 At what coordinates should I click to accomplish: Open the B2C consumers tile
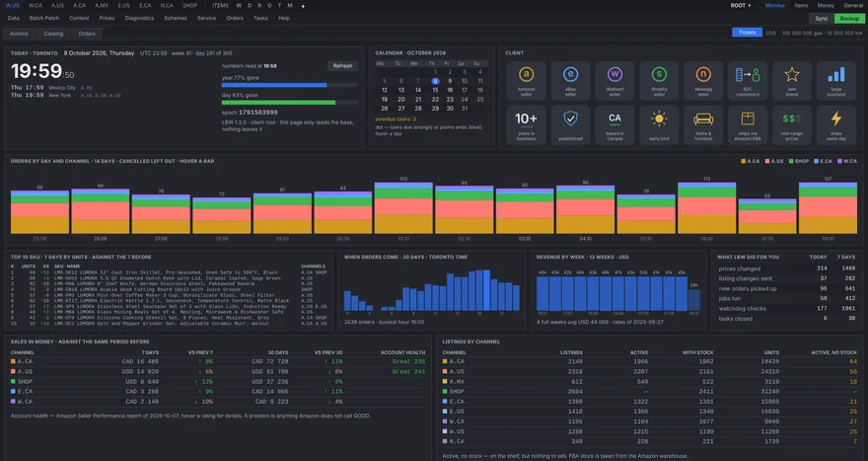click(748, 81)
